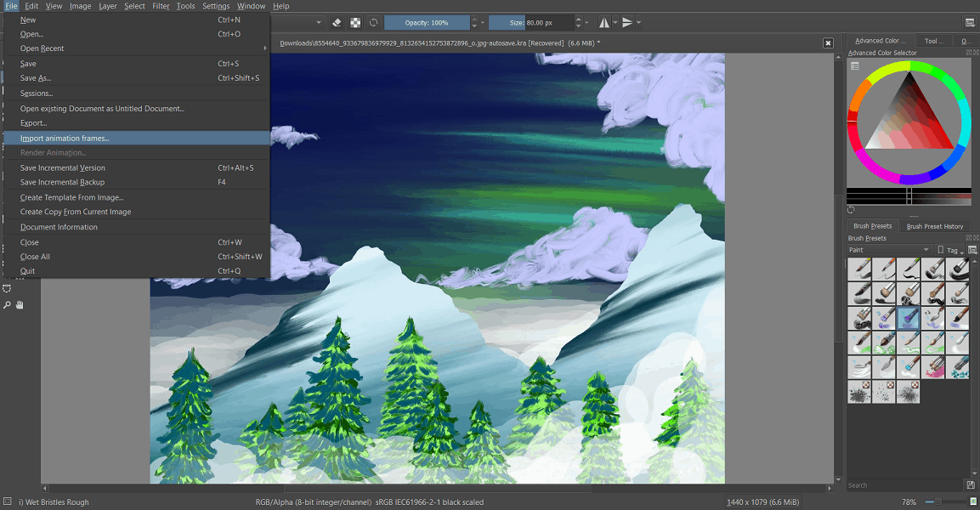Choose Export... from File menu
This screenshot has width=980, height=510.
pos(137,123)
